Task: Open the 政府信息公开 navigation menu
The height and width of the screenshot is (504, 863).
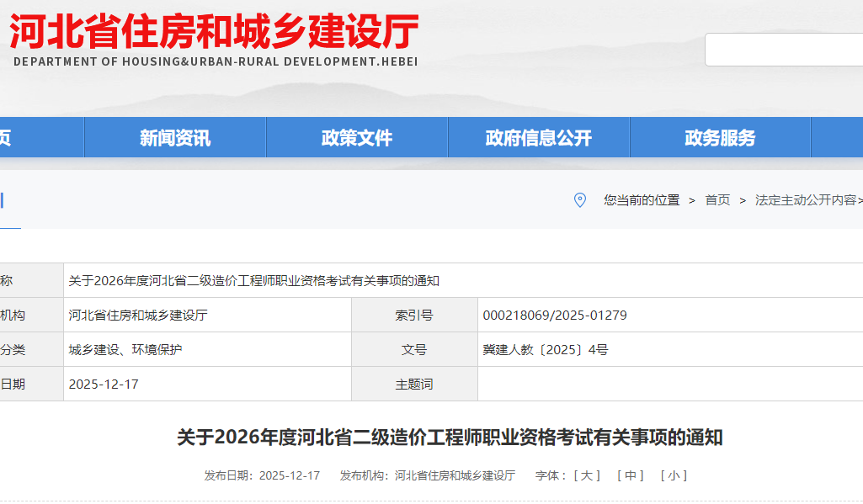Action: point(539,137)
